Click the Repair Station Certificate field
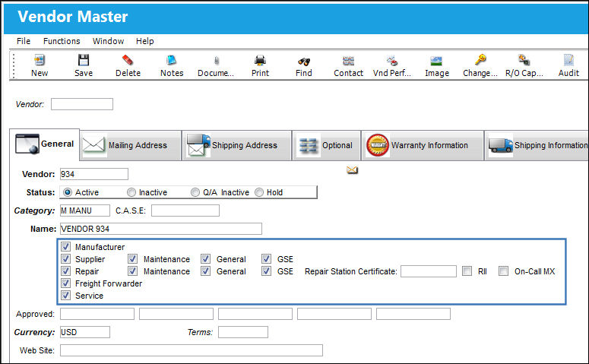Image resolution: width=589 pixels, height=364 pixels. [x=429, y=271]
